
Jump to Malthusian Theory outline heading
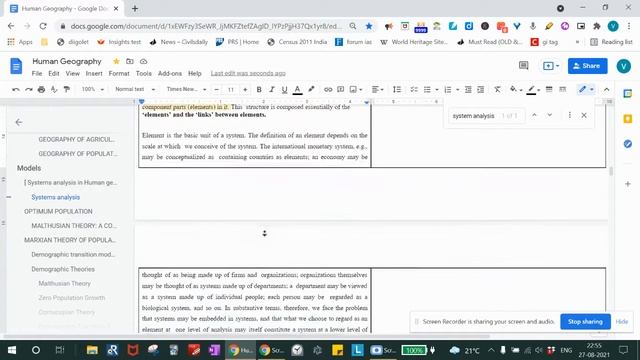(64, 283)
